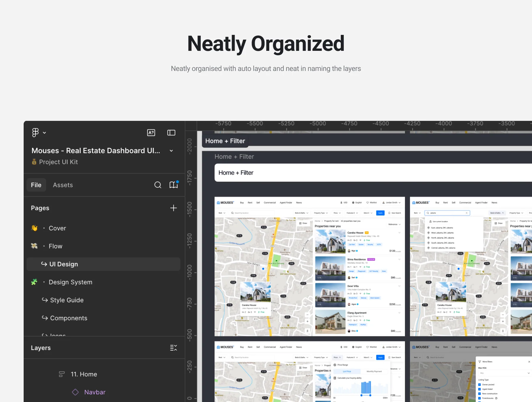This screenshot has width=532, height=402.
Task: Click Apply button in first frame
Action: point(380,213)
